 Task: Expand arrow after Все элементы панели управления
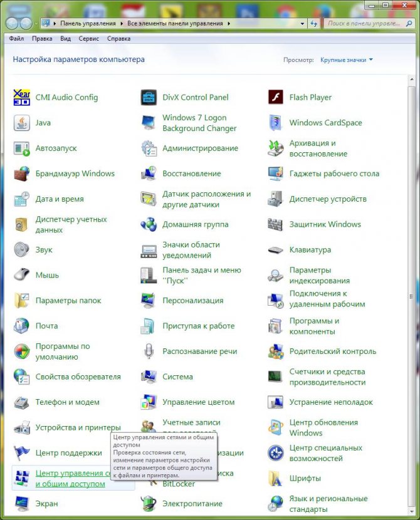(x=229, y=24)
